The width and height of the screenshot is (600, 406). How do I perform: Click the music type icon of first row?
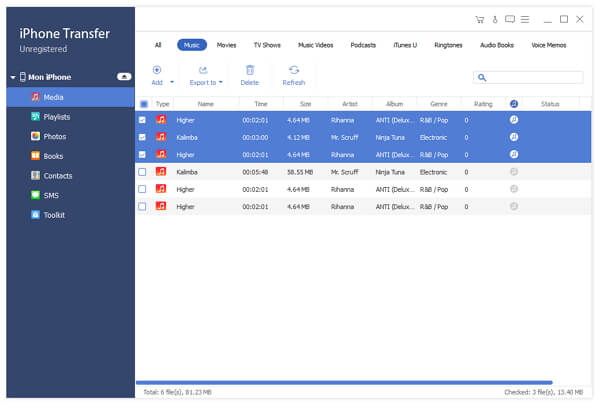click(x=161, y=120)
